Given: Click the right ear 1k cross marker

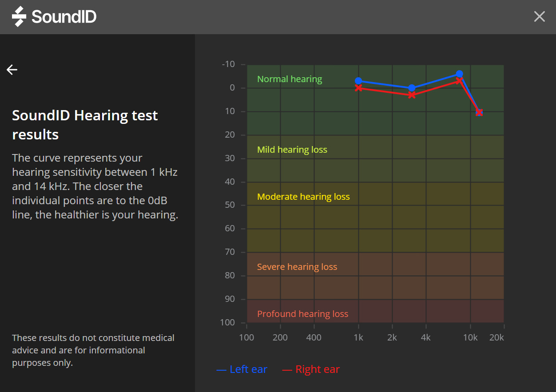Looking at the screenshot, I should click(x=358, y=88).
